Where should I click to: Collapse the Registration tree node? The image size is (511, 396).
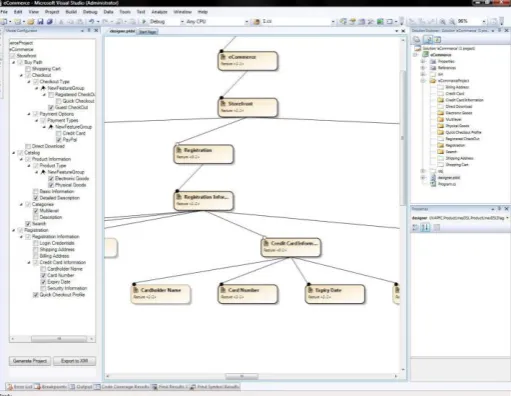[x=14, y=230]
